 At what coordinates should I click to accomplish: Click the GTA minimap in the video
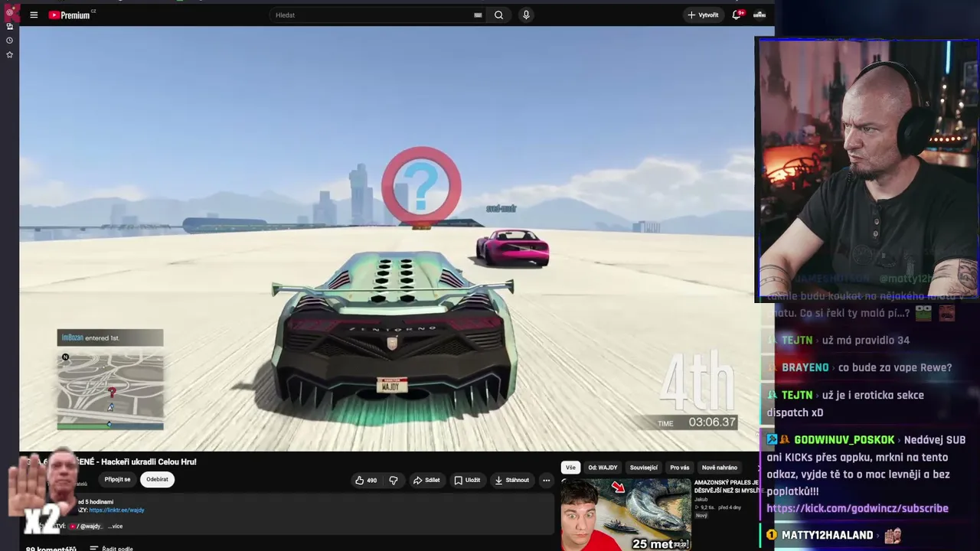pos(110,390)
